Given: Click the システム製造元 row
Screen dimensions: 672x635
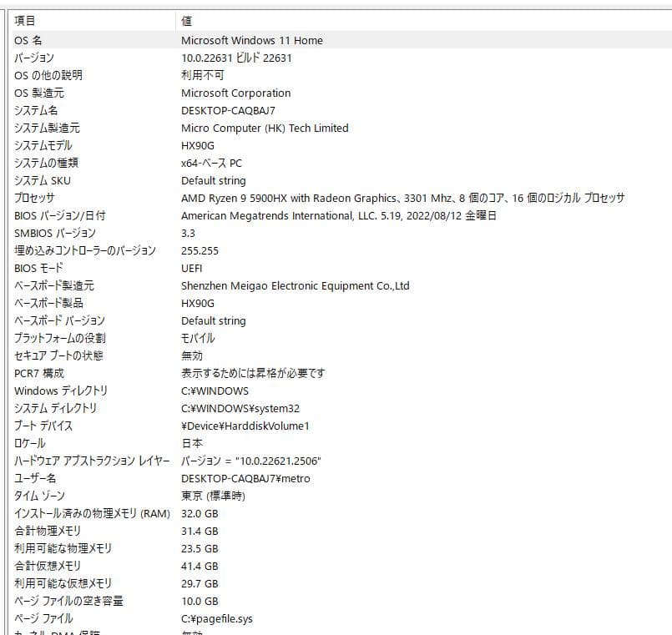Looking at the screenshot, I should click(47, 128).
